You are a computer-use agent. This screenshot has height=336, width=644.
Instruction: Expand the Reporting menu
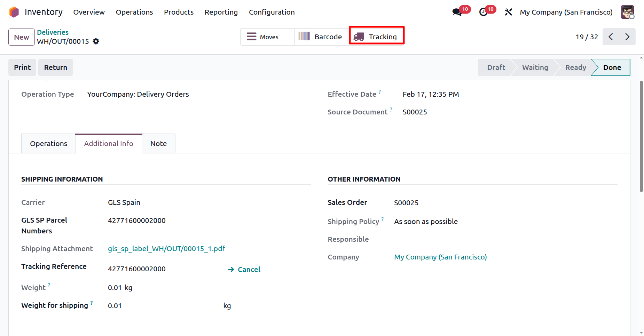click(x=221, y=12)
